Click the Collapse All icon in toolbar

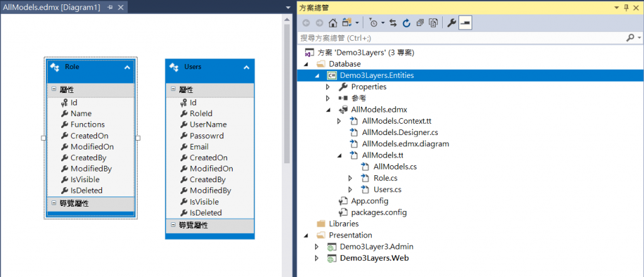point(420,23)
